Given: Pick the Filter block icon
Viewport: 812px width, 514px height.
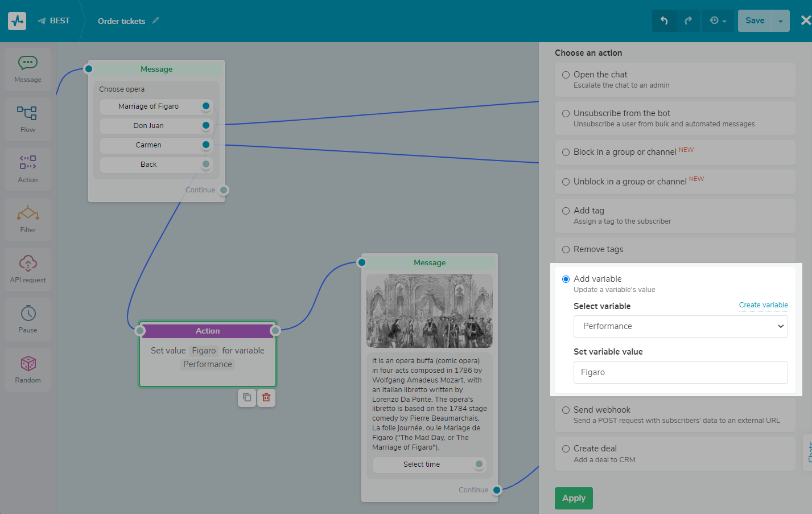Looking at the screenshot, I should [28, 219].
